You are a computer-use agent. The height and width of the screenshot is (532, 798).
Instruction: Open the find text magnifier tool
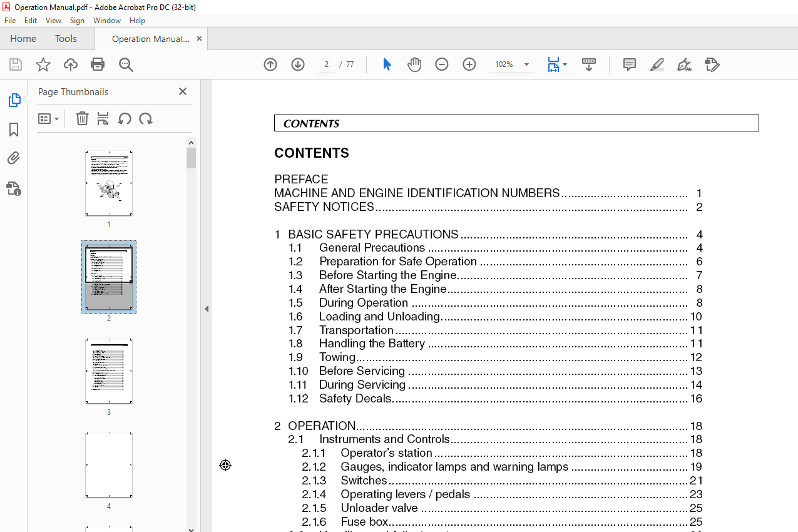click(126, 64)
